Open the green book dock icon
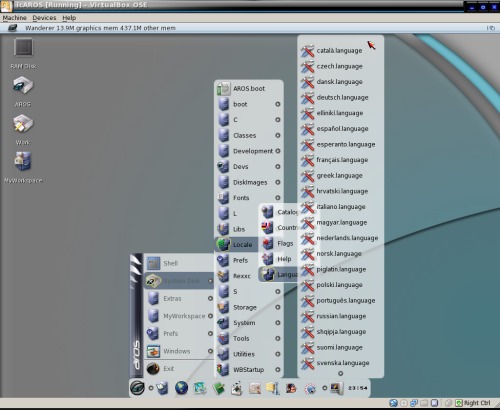Viewport: 500px width, 410px height. pyautogui.click(x=218, y=388)
